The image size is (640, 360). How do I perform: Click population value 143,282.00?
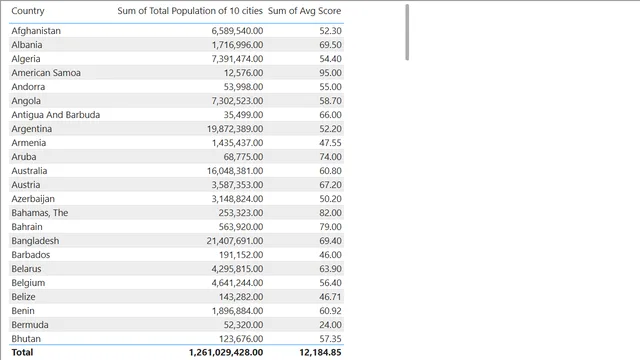pos(241,297)
